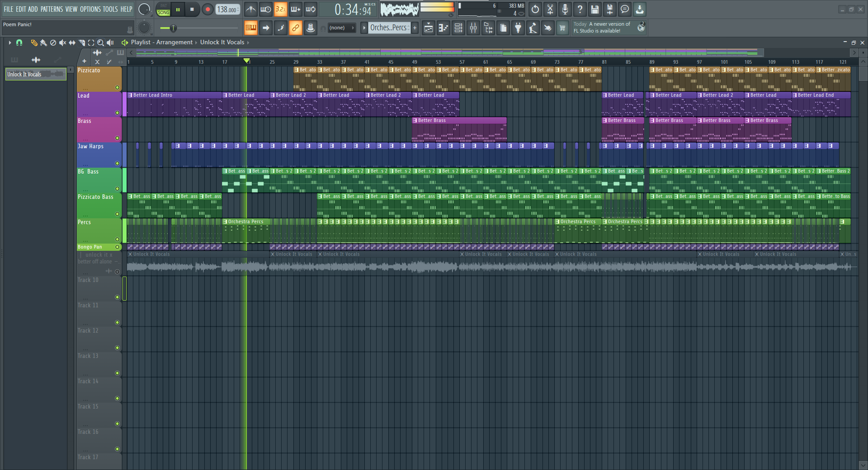The width and height of the screenshot is (868, 470).
Task: Expand the (none) audio input dropdown
Action: (x=341, y=28)
